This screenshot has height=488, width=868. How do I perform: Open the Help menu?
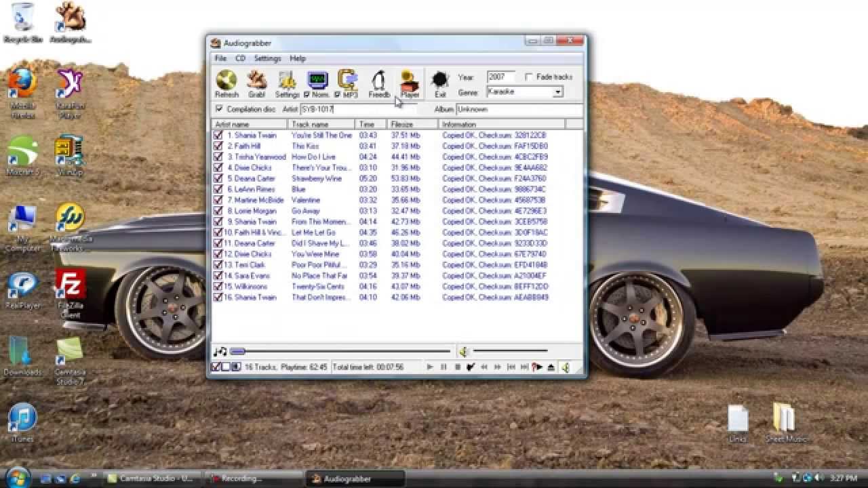pos(298,59)
